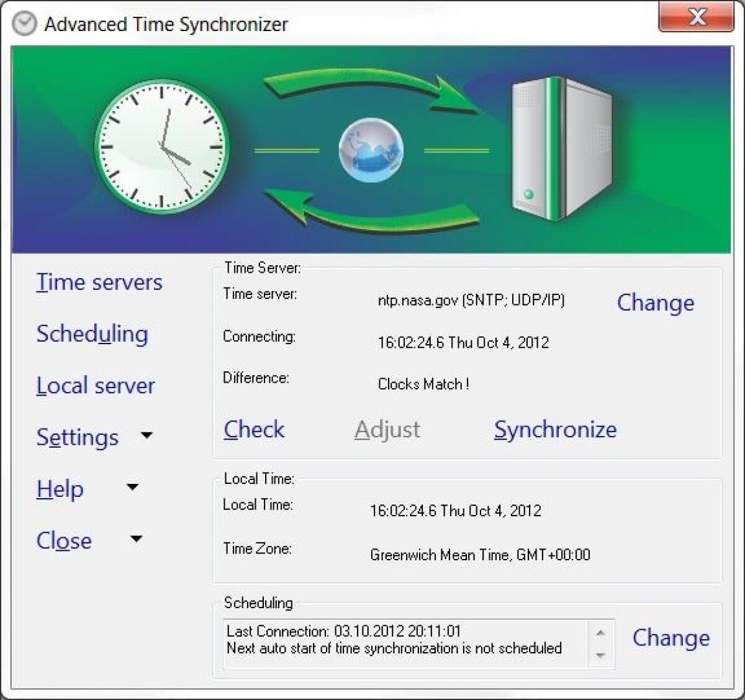Switch to the Scheduling section
The width and height of the screenshot is (745, 700).
click(93, 334)
